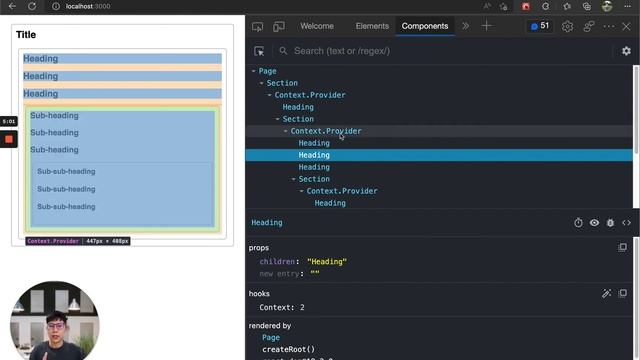Open browser settings and more menu
This screenshot has height=360, width=640.
[627, 6]
